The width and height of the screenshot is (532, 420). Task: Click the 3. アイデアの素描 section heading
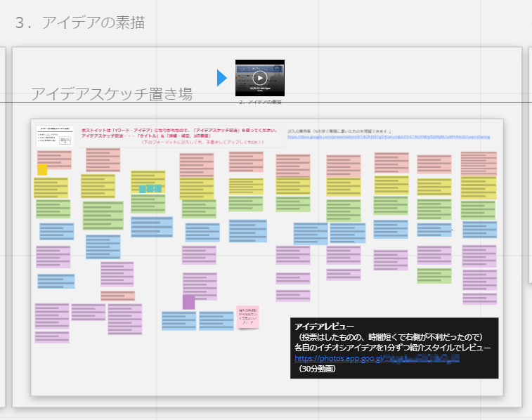79,22
